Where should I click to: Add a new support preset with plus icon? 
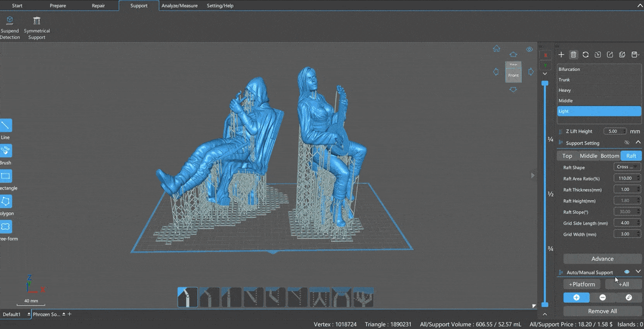tap(561, 55)
